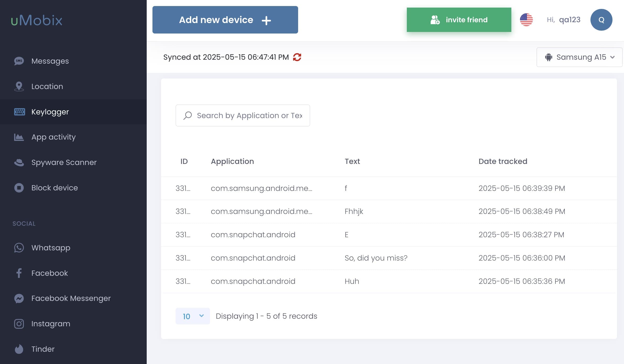The height and width of the screenshot is (364, 624).
Task: Open Tinder social section
Action: (x=43, y=349)
